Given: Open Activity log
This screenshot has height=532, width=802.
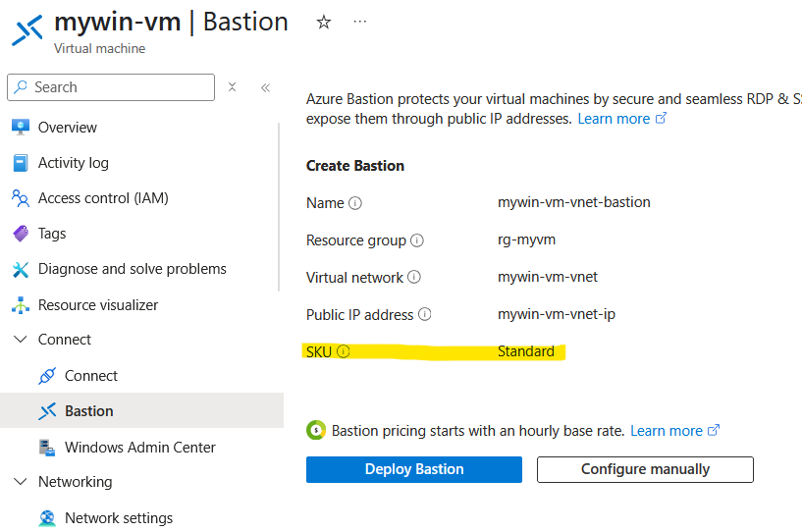Looking at the screenshot, I should (x=74, y=163).
